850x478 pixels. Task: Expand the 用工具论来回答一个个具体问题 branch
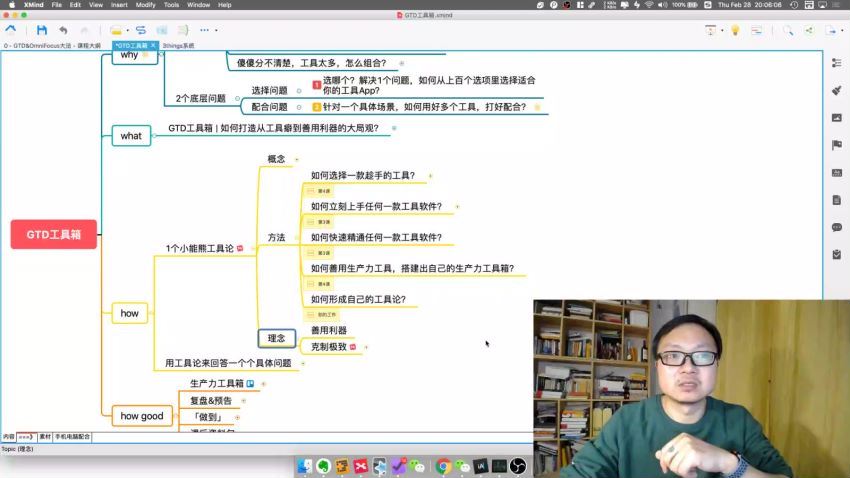[x=302, y=363]
